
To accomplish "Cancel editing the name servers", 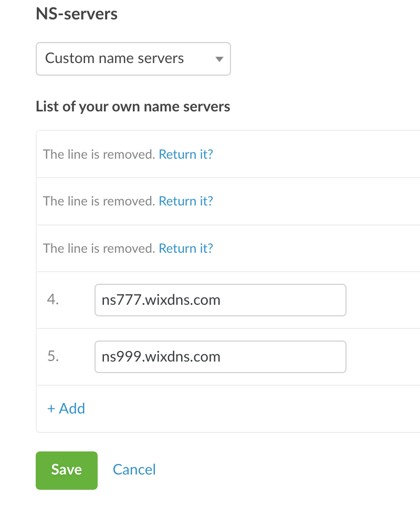I will click(134, 470).
